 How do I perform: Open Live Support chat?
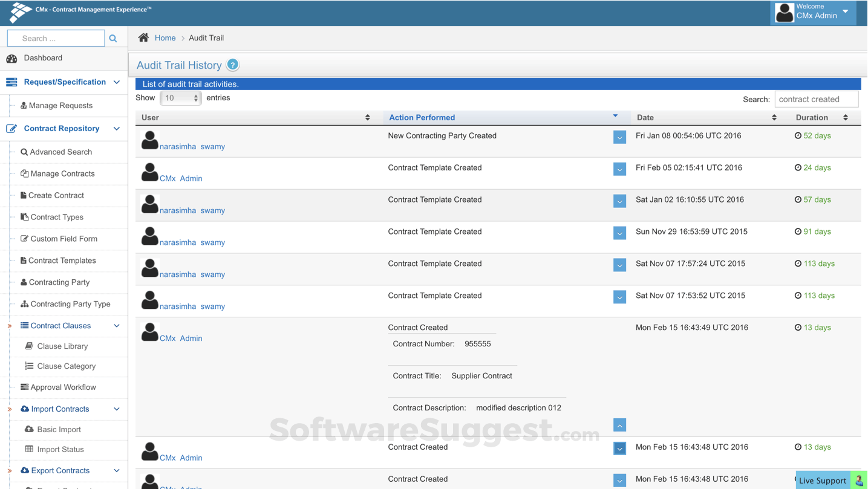[823, 480]
